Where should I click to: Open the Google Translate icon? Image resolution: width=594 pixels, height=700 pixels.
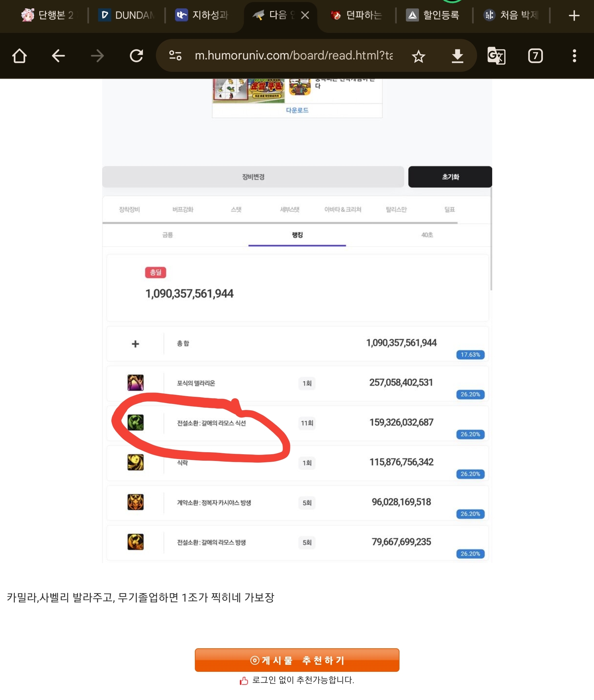[496, 56]
